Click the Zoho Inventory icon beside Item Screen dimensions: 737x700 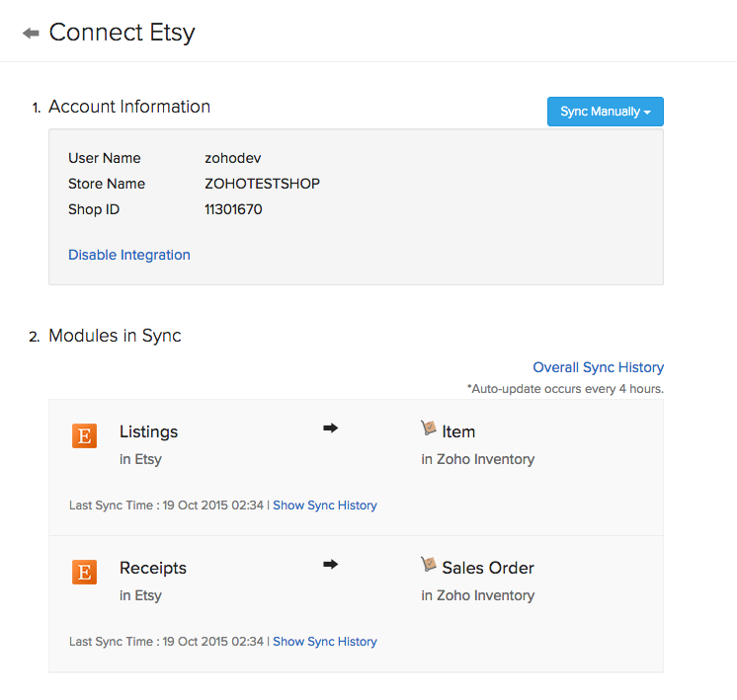coord(429,428)
